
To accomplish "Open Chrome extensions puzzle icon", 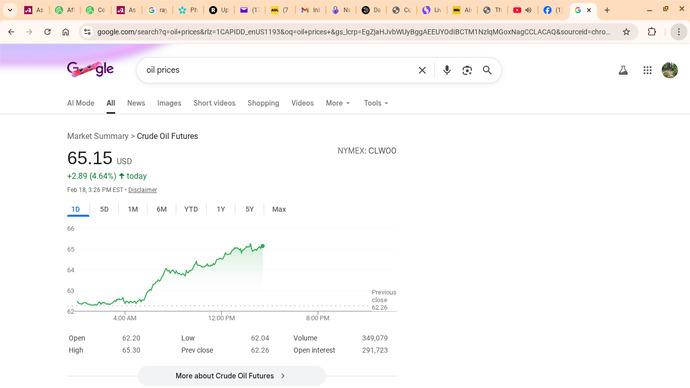I will (652, 32).
